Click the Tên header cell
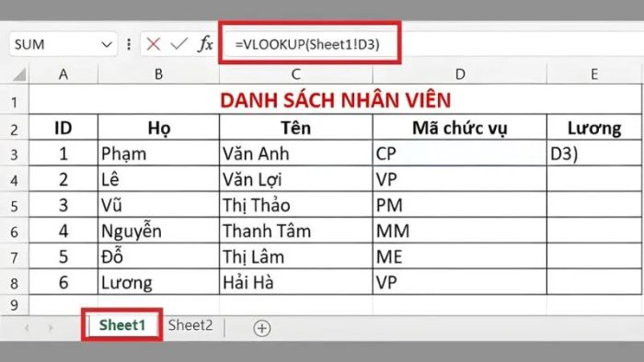Viewport: 644px width, 362px height. pyautogui.click(x=295, y=128)
